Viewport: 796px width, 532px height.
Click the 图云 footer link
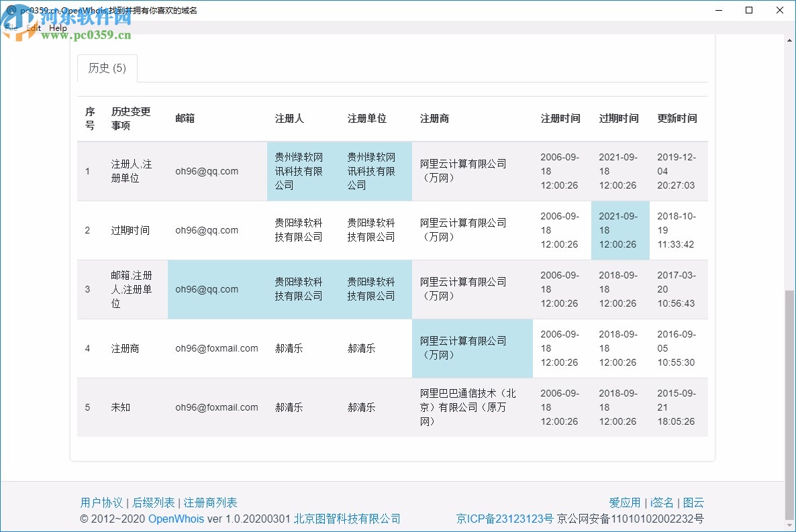[x=693, y=502]
